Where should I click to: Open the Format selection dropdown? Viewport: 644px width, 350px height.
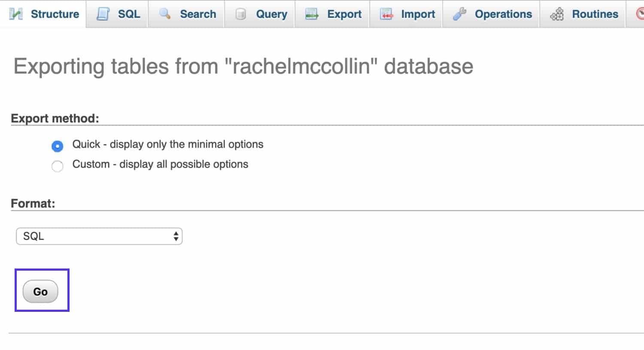tap(99, 236)
